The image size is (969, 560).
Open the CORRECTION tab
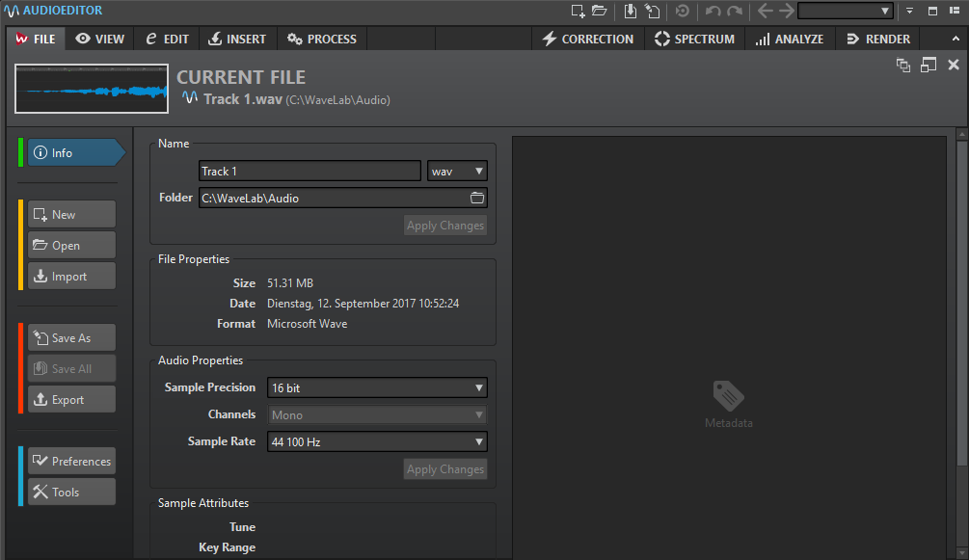click(588, 39)
